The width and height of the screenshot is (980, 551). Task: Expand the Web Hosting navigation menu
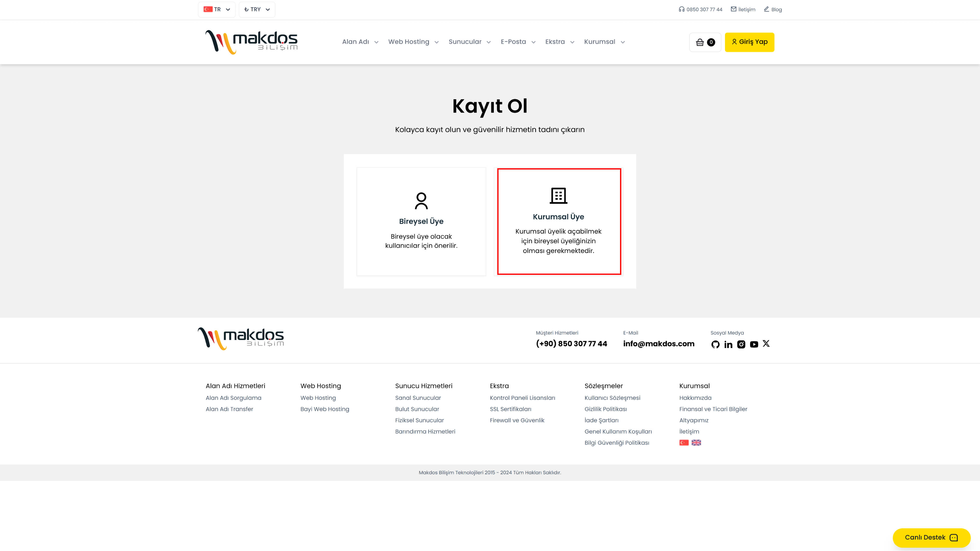pos(413,42)
